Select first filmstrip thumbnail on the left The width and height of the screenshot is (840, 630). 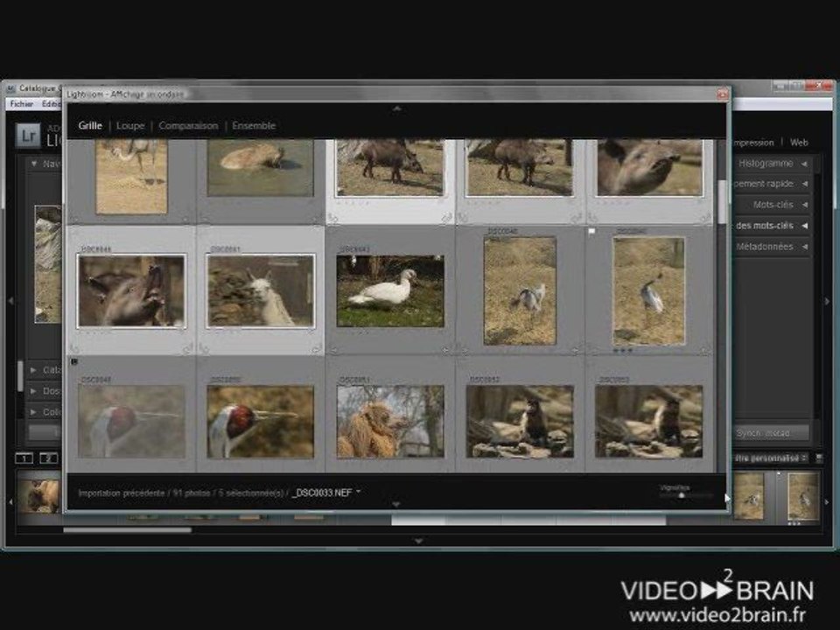click(38, 495)
